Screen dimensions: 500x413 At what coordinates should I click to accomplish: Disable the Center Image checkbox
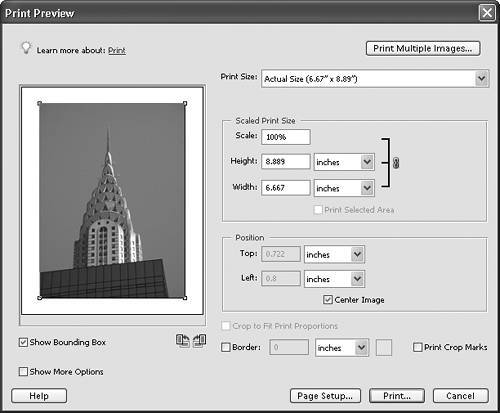328,300
